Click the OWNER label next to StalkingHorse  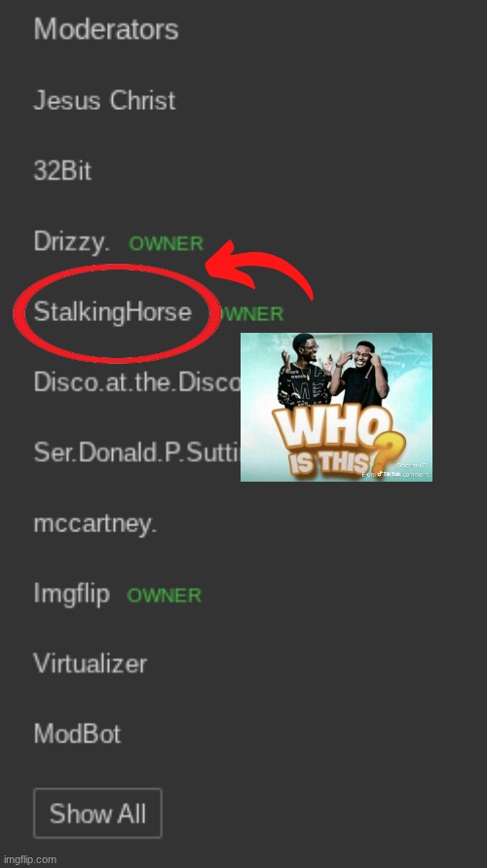[x=252, y=314]
